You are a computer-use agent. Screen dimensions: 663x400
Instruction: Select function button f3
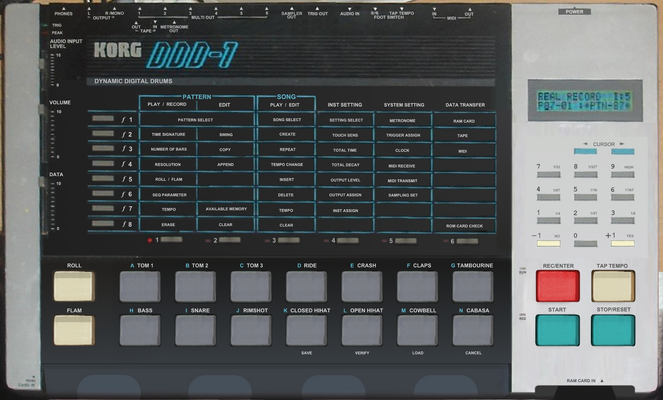pos(103,148)
